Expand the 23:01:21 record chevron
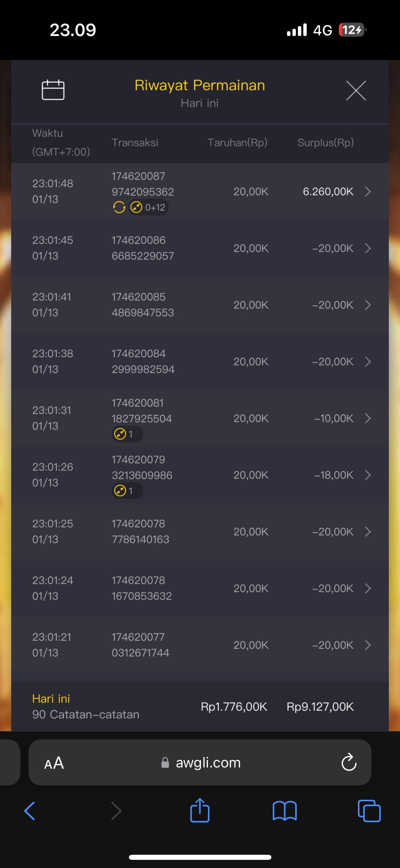This screenshot has width=400, height=868. [x=368, y=645]
